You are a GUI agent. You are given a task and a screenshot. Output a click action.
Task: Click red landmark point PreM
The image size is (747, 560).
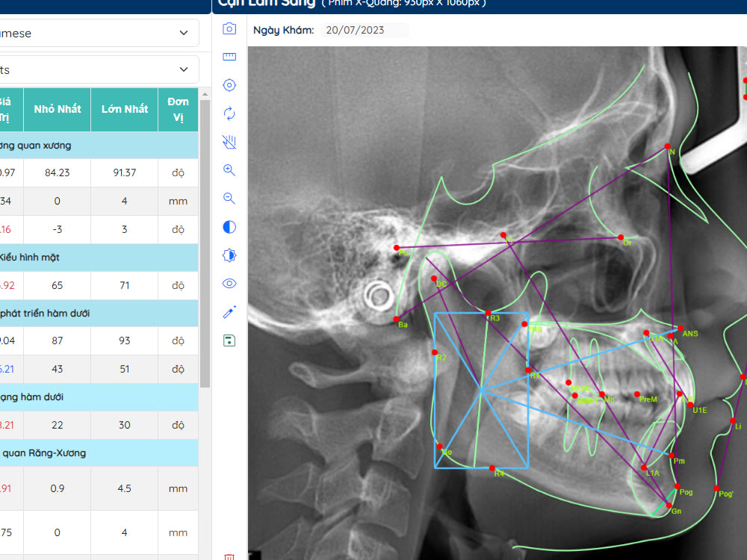pyautogui.click(x=637, y=394)
